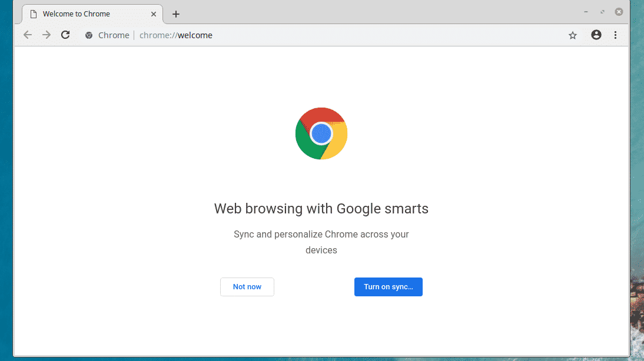Click the Chrome site info icon
This screenshot has width=644, height=361.
point(89,35)
